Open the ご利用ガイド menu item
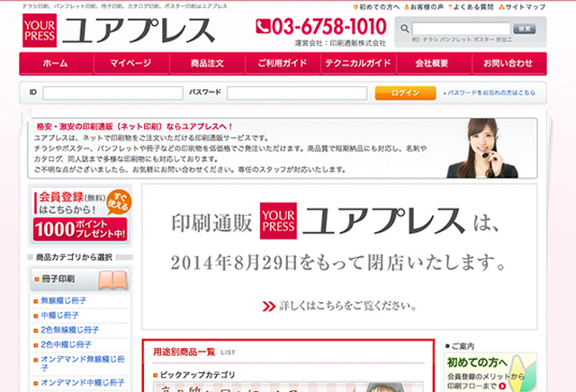 click(283, 63)
